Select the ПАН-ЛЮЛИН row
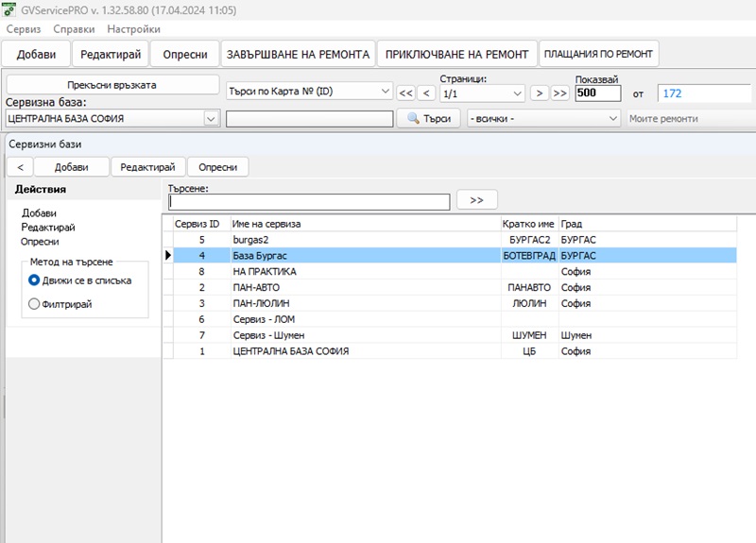 pyautogui.click(x=455, y=303)
